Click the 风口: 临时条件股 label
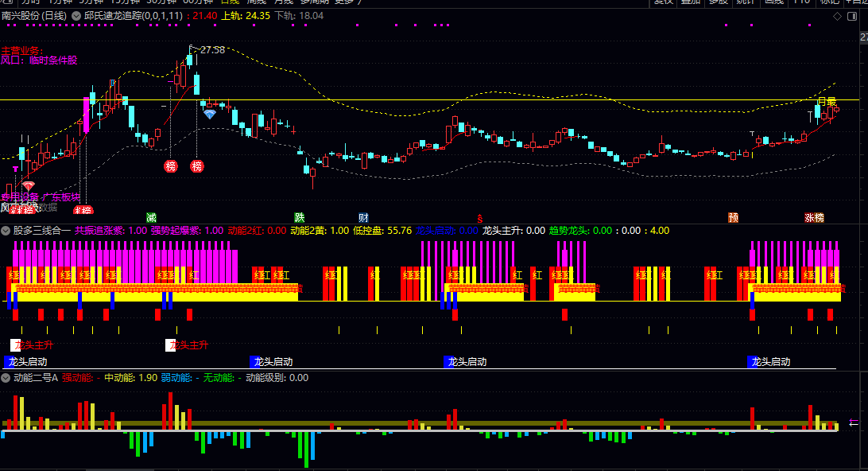The height and width of the screenshot is (471, 868). click(39, 60)
